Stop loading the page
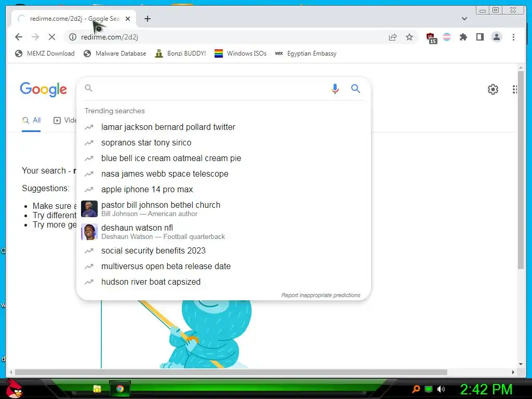Viewport: 532px width, 399px height. pyautogui.click(x=52, y=37)
